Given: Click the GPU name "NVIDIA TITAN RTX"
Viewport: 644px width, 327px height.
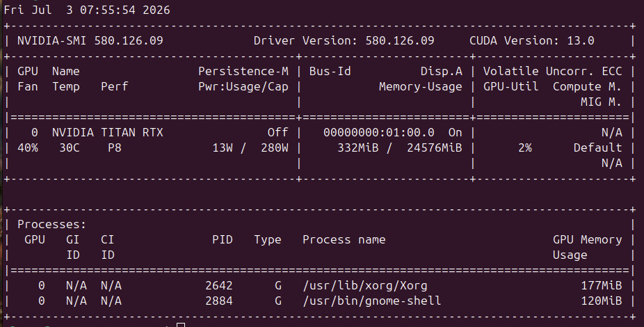Looking at the screenshot, I should click(x=108, y=133).
